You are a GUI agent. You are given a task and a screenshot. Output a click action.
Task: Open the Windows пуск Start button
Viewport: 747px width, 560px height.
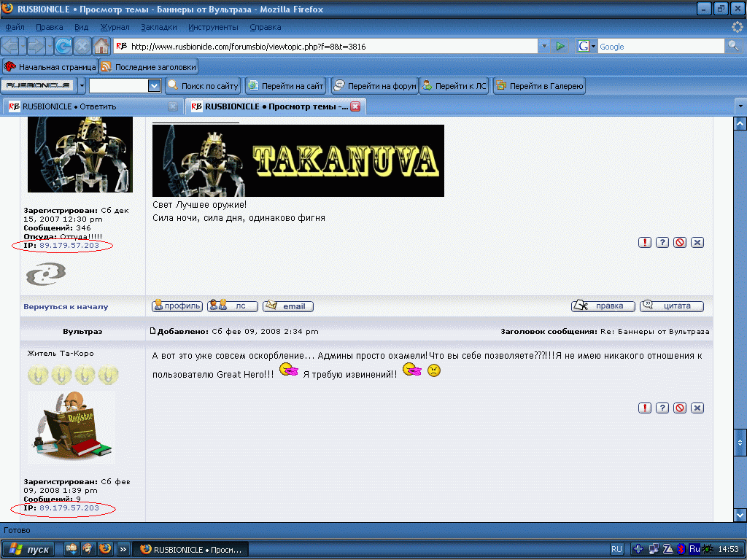[27, 549]
